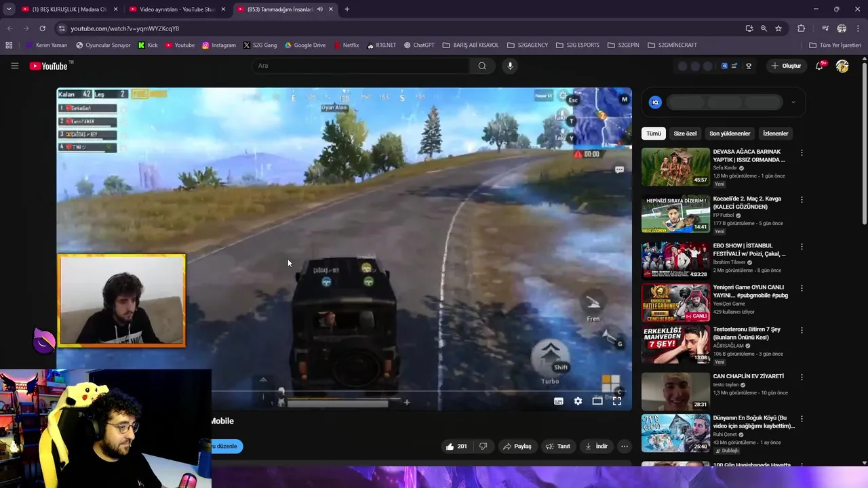Open the Tüm Yer İşaretleri folder
Image resolution: width=868 pixels, height=488 pixels.
[835, 45]
